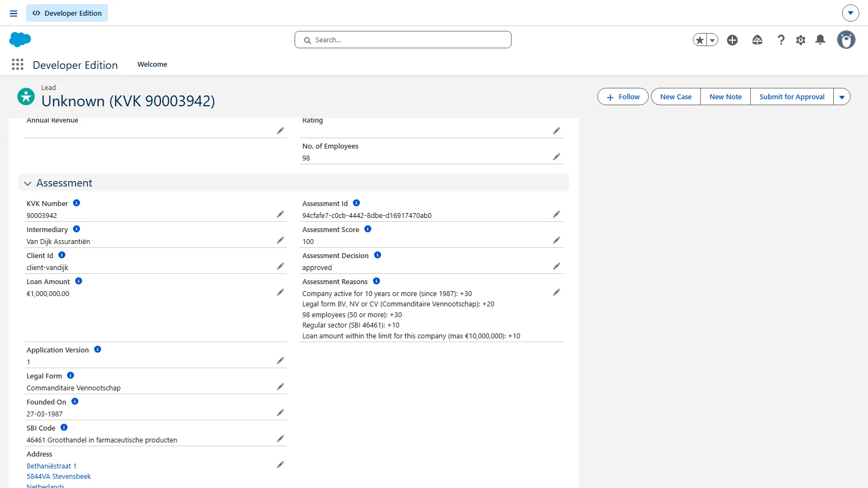Click the Founded On value 27-03-1987

[x=44, y=414]
